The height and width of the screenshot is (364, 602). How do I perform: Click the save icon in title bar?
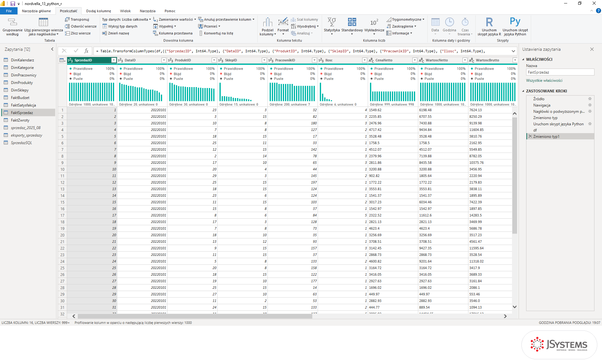coord(13,4)
